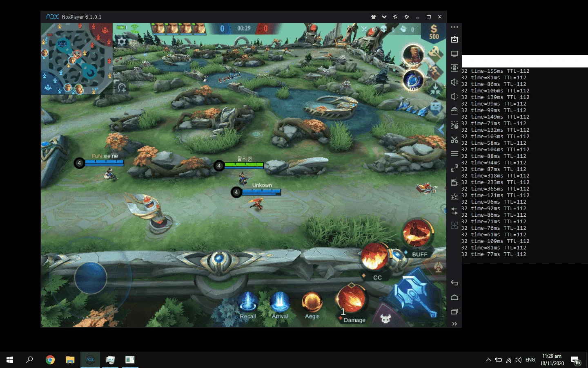Open File Explorer from taskbar
The height and width of the screenshot is (368, 588).
(x=70, y=360)
